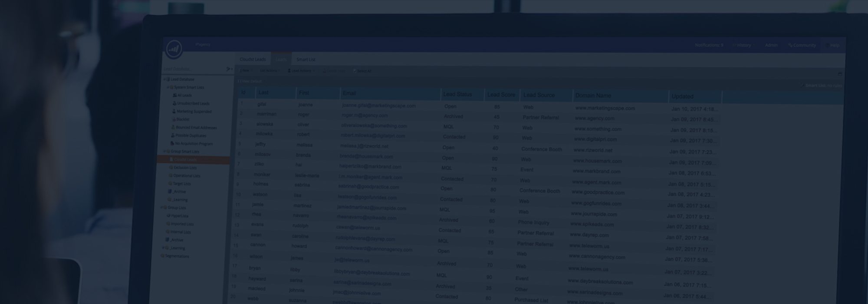Click the Blacklist icon in tree
Viewport: 868px width, 304px height.
tap(174, 119)
